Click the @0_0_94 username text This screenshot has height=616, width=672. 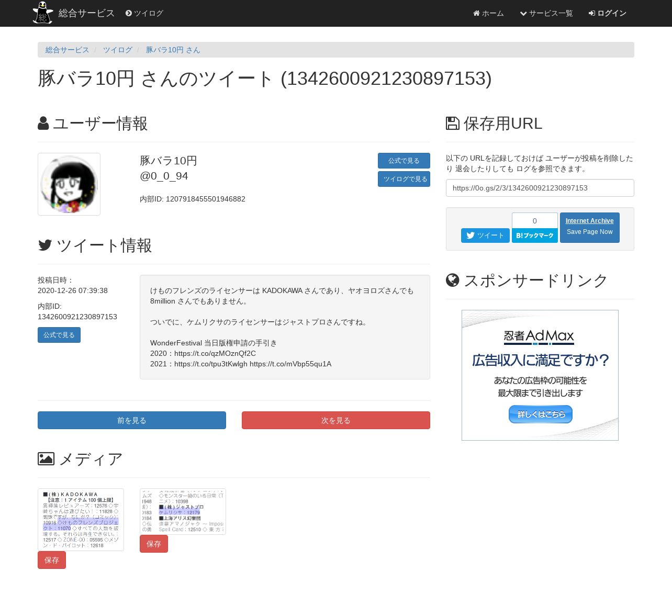click(x=164, y=176)
